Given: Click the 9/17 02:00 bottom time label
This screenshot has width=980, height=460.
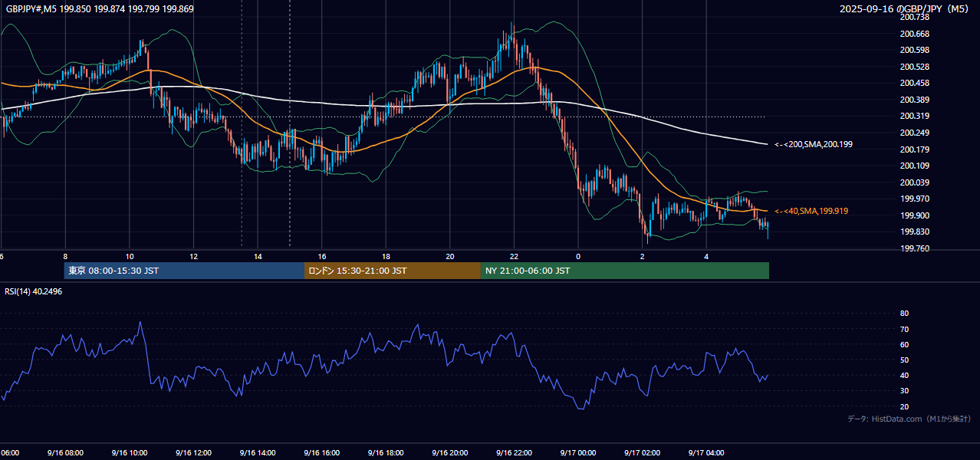Looking at the screenshot, I should 642,453.
